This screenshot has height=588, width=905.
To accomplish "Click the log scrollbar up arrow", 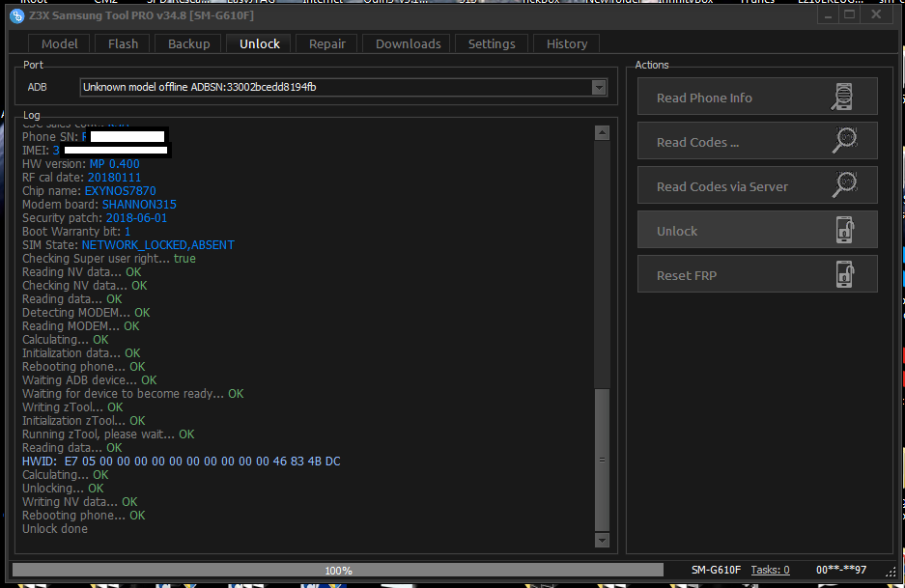I will click(602, 133).
